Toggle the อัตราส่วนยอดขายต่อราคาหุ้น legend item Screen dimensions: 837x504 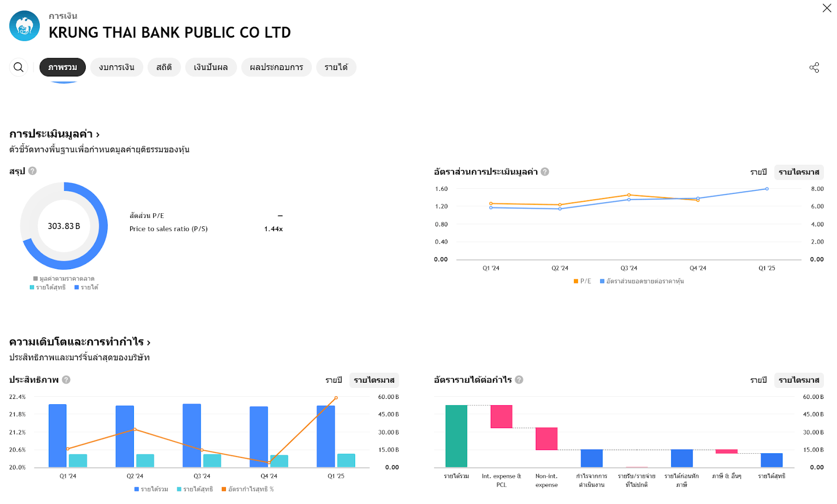coord(642,281)
